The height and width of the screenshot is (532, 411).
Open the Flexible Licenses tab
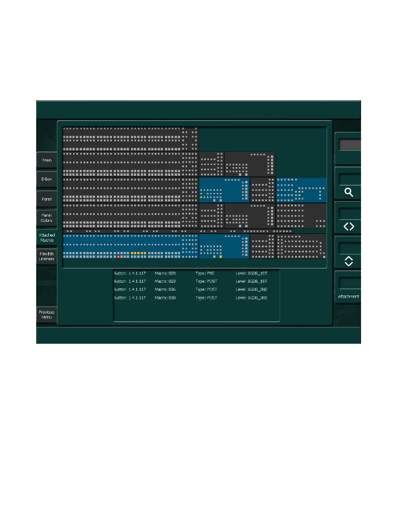47,256
